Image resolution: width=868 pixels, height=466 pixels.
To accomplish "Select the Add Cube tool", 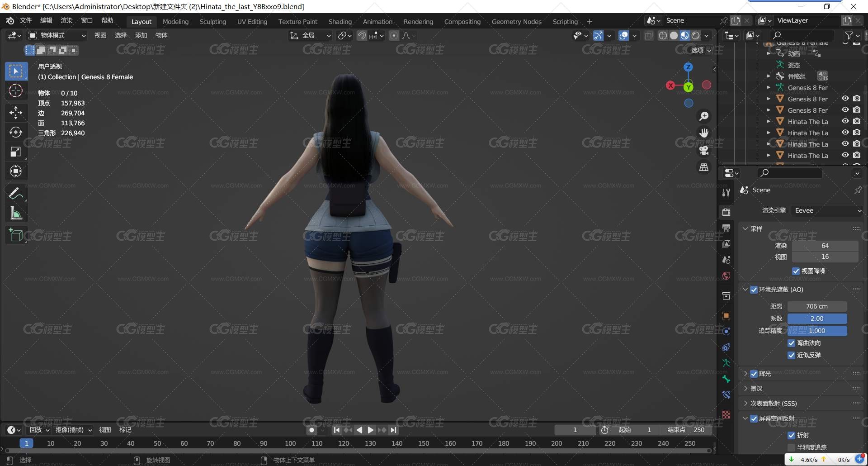I will 16,235.
